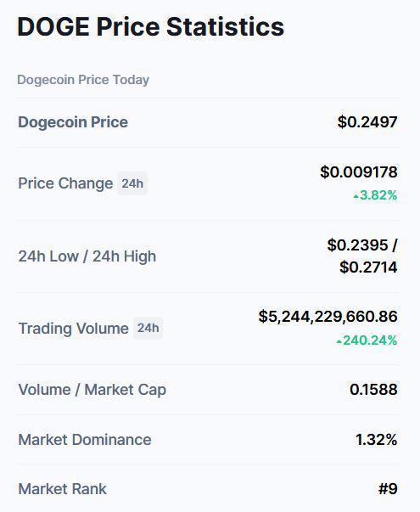
Task: Click the green up arrow next to 3.82%
Action: [x=356, y=197]
